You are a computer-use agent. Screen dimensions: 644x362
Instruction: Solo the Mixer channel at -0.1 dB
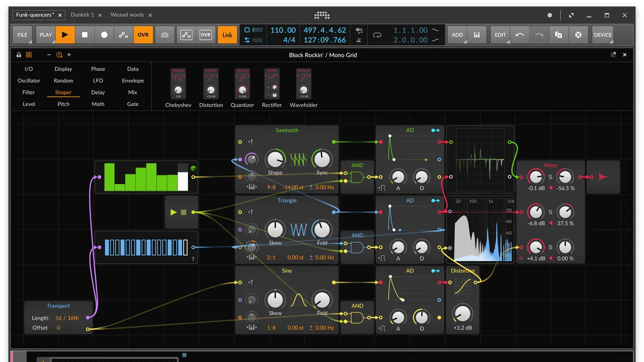click(x=550, y=177)
